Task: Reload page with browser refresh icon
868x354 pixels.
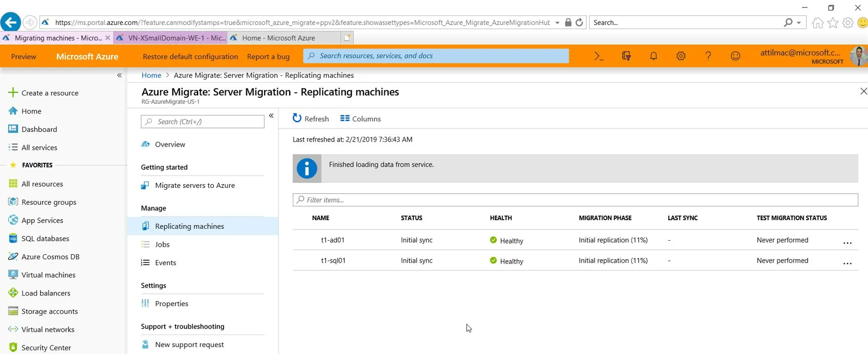Action: tap(579, 22)
